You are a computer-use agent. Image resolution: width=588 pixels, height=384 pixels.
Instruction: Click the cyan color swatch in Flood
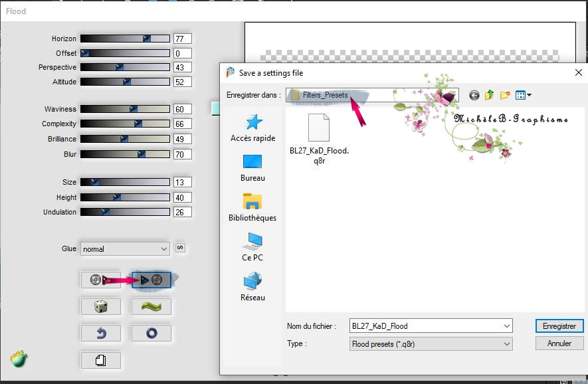coord(216,108)
